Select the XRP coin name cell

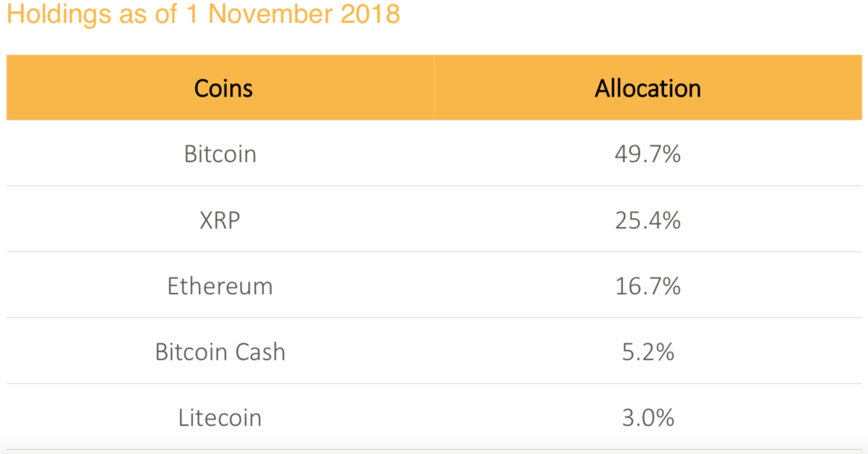coord(220,220)
